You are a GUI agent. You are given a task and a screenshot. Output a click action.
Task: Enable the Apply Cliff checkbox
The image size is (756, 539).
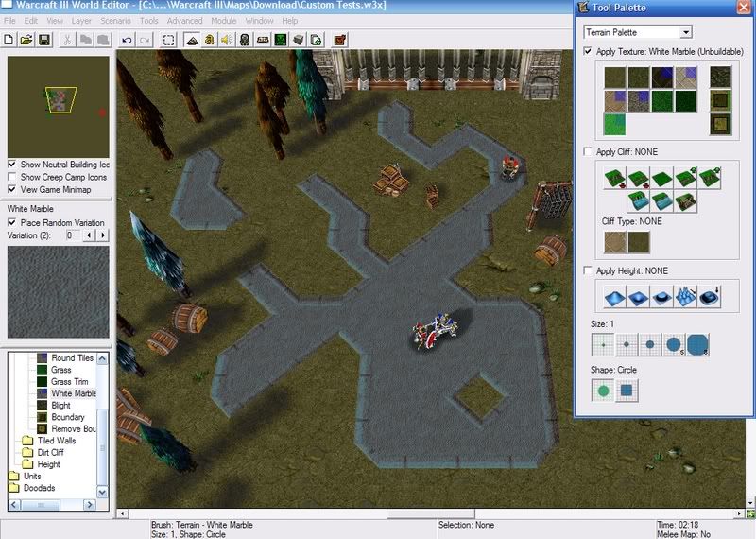588,151
